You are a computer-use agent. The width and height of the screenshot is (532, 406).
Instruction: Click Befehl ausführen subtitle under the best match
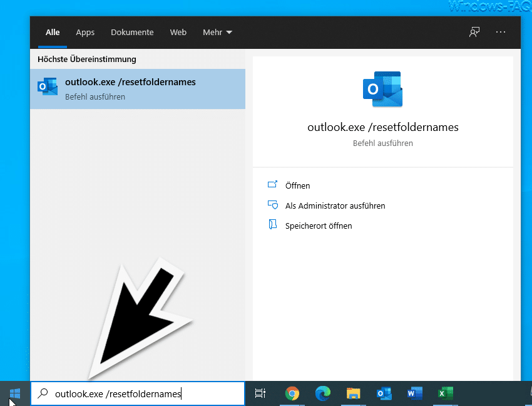pos(95,97)
